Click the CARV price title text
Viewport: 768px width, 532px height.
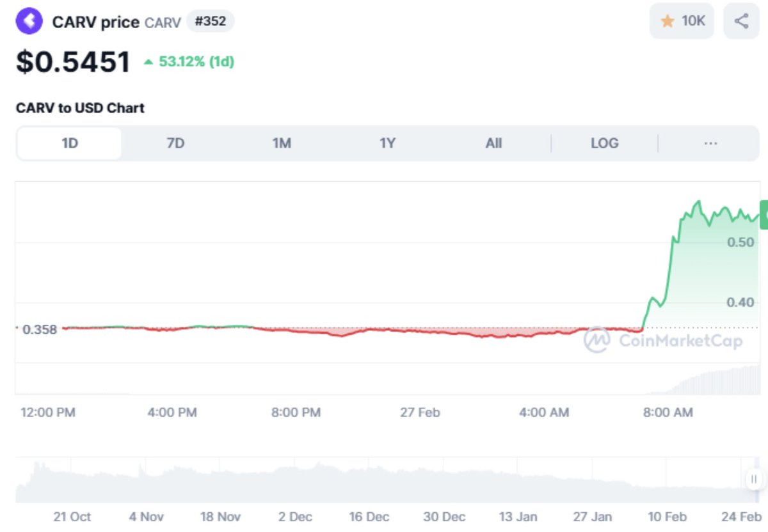click(x=96, y=22)
